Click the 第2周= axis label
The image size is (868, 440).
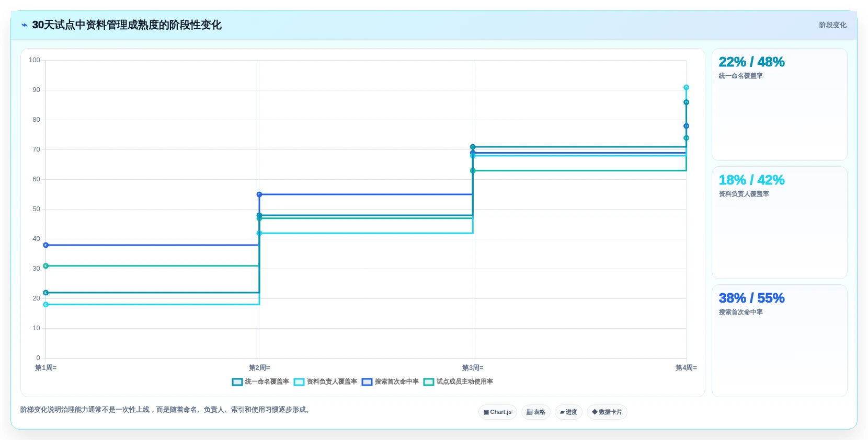[259, 368]
